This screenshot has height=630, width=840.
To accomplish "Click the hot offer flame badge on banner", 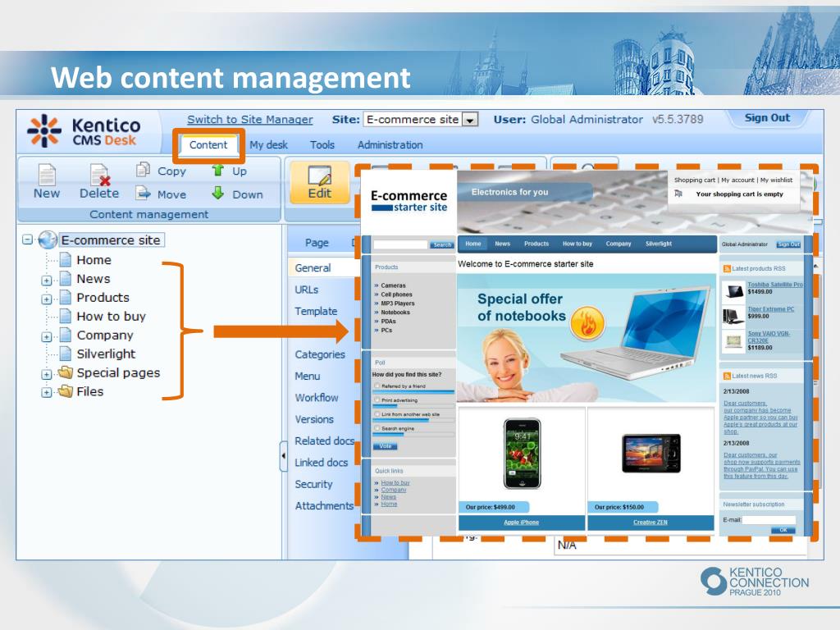I will pyautogui.click(x=587, y=323).
